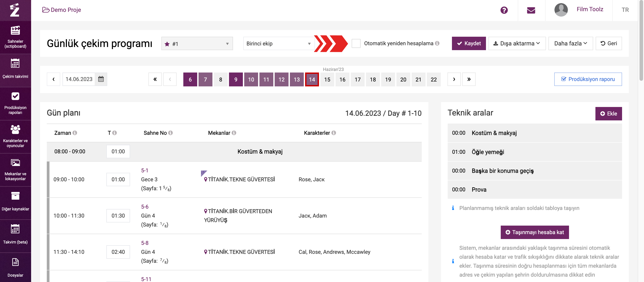Go to next days with right chevron

tap(454, 79)
